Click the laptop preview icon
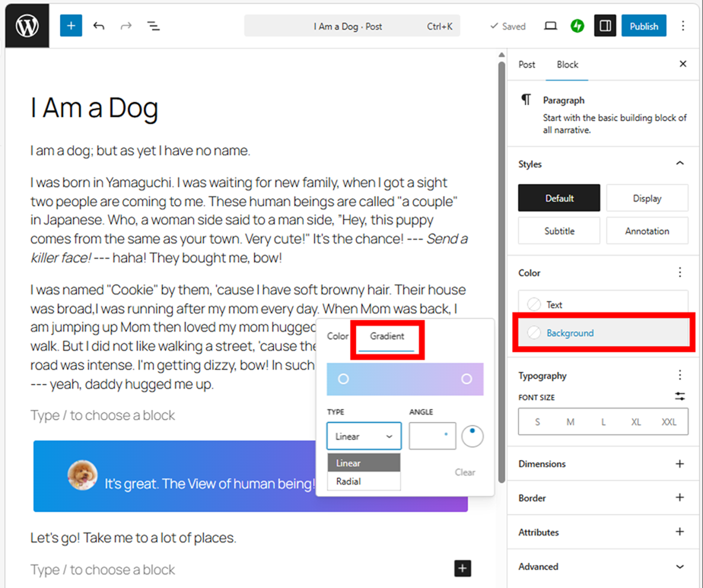Viewport: 703px width, 588px height. (550, 26)
